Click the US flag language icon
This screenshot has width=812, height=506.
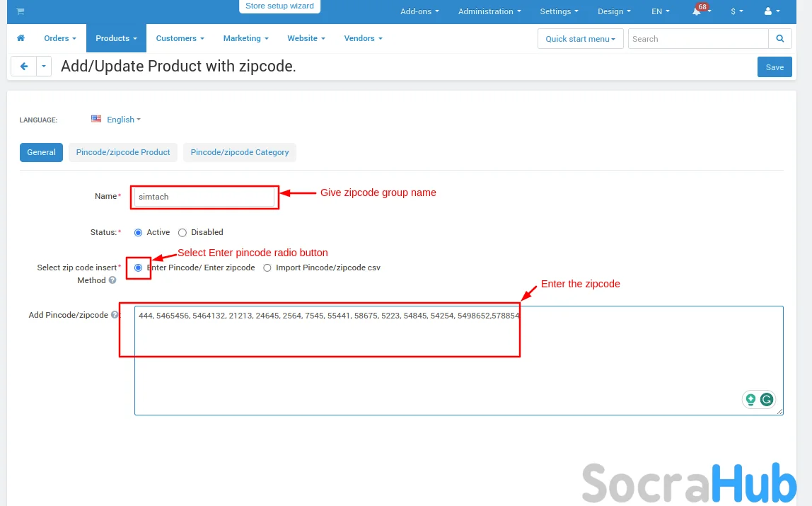click(96, 119)
